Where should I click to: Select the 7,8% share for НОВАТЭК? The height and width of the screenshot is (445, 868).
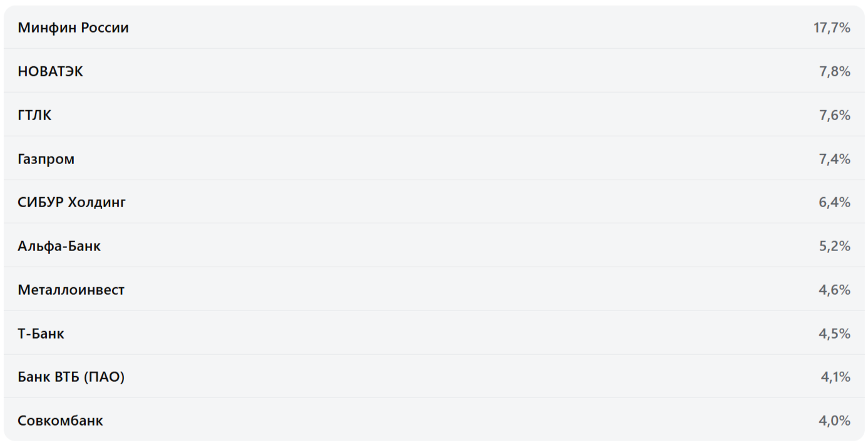[835, 71]
